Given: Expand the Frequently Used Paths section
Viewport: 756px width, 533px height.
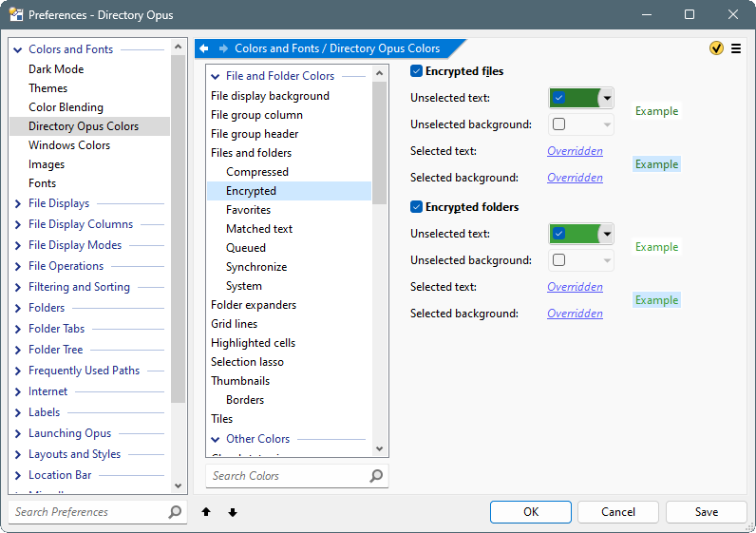Looking at the screenshot, I should [x=18, y=371].
